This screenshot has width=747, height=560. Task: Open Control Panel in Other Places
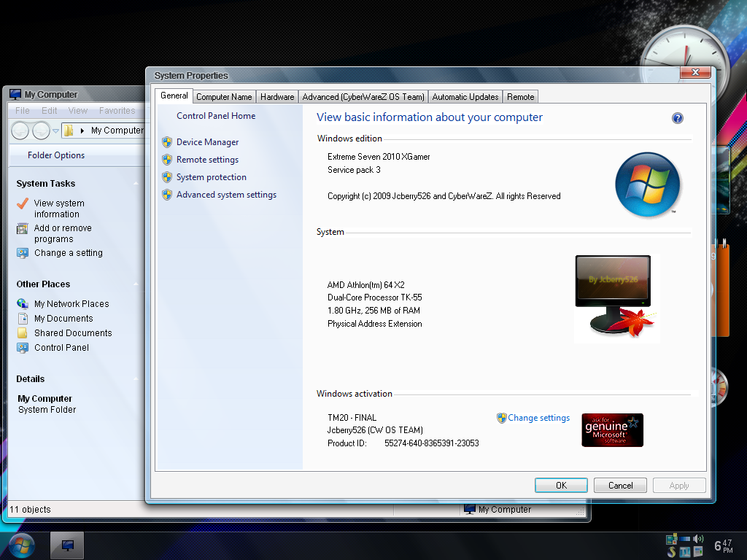point(61,348)
